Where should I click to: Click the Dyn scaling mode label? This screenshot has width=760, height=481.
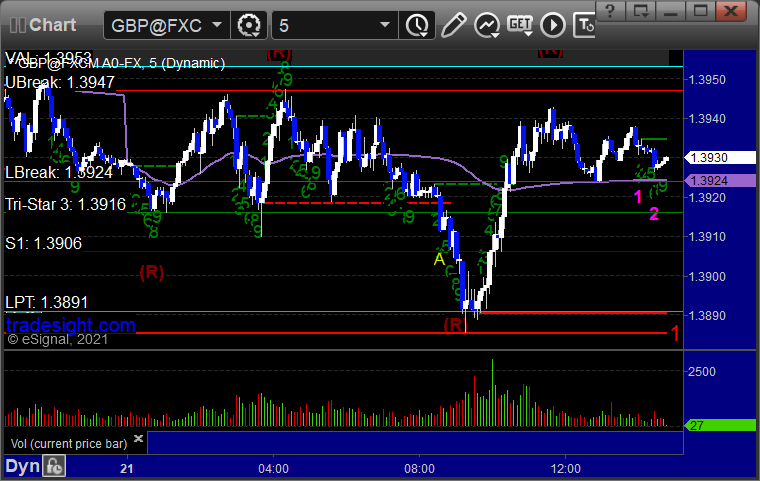22,466
